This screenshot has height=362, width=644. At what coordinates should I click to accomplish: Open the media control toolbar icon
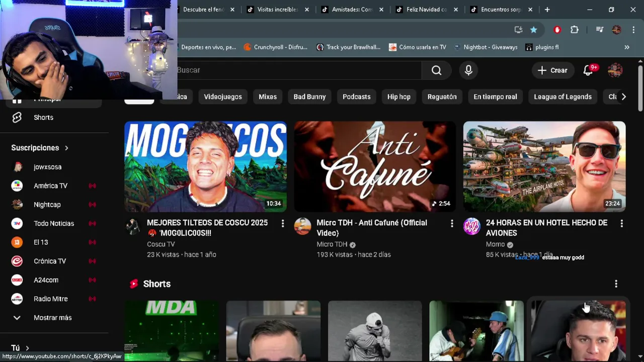click(x=599, y=30)
